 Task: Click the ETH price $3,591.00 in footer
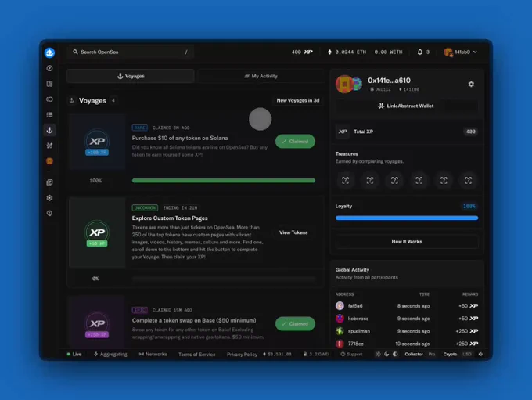pos(277,354)
